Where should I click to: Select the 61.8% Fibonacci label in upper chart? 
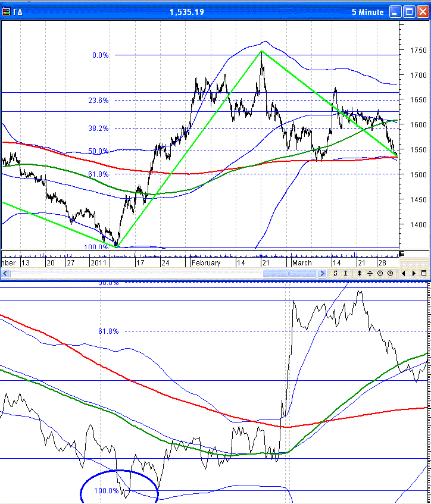coord(99,174)
